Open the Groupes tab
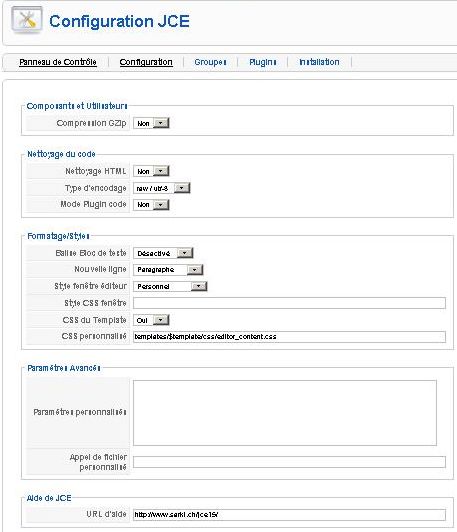The height and width of the screenshot is (532, 457). [x=210, y=62]
